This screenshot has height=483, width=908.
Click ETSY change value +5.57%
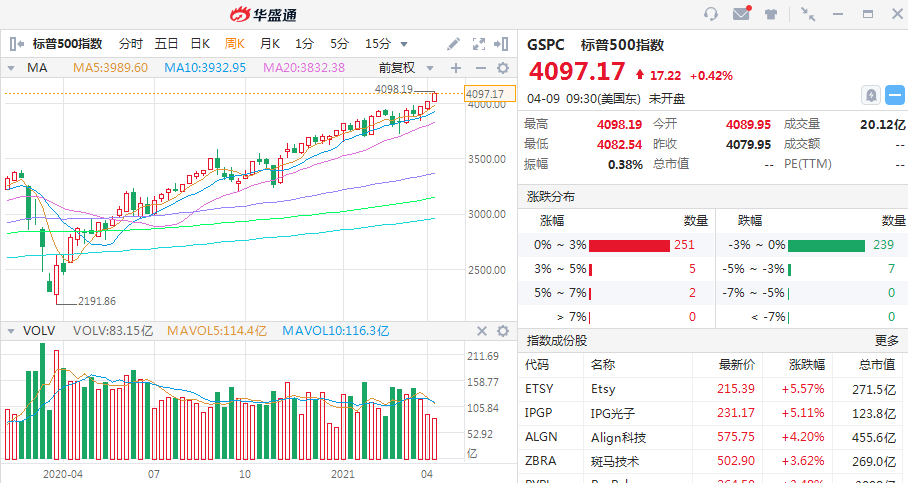803,389
